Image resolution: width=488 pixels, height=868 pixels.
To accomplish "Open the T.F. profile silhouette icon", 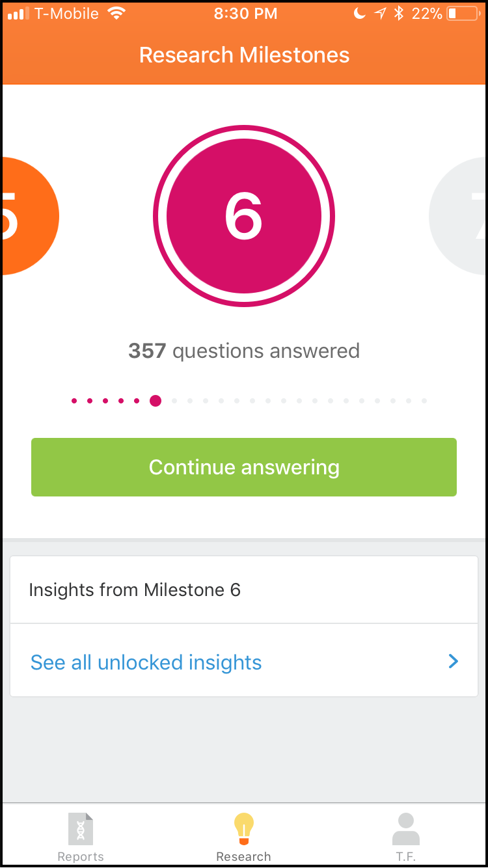I will 406,830.
